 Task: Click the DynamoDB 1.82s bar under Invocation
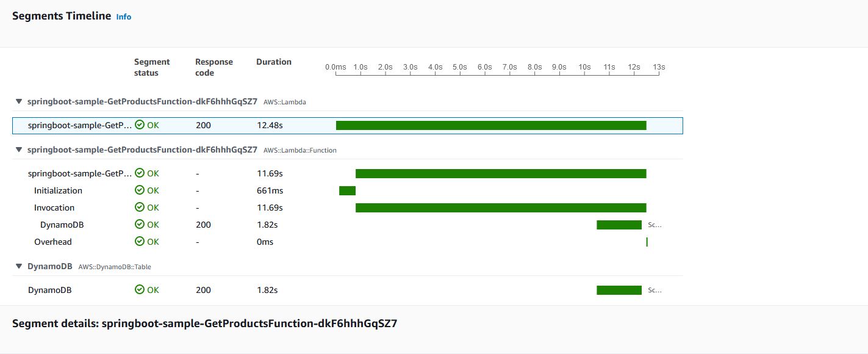619,225
